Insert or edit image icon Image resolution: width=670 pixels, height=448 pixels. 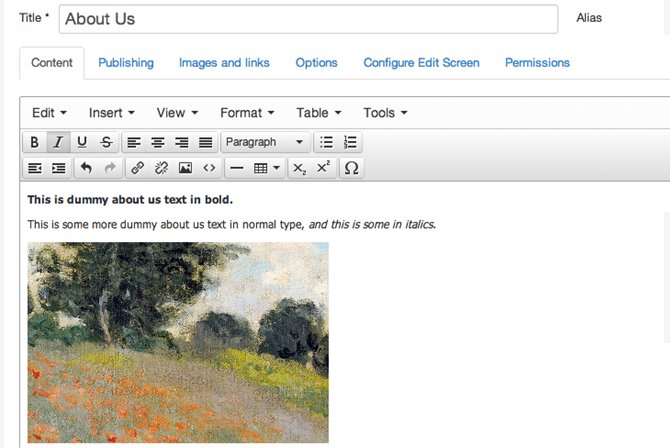point(185,168)
